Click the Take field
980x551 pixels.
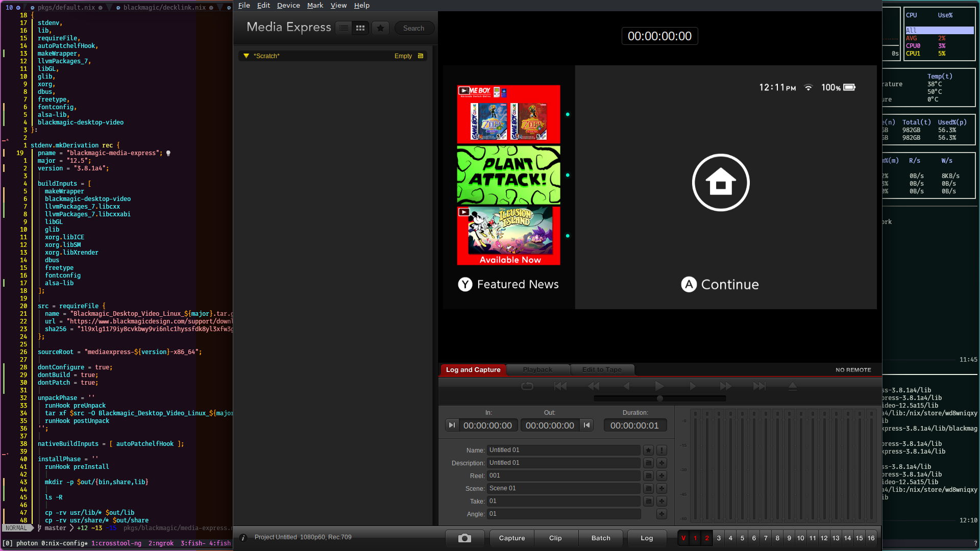click(x=563, y=501)
